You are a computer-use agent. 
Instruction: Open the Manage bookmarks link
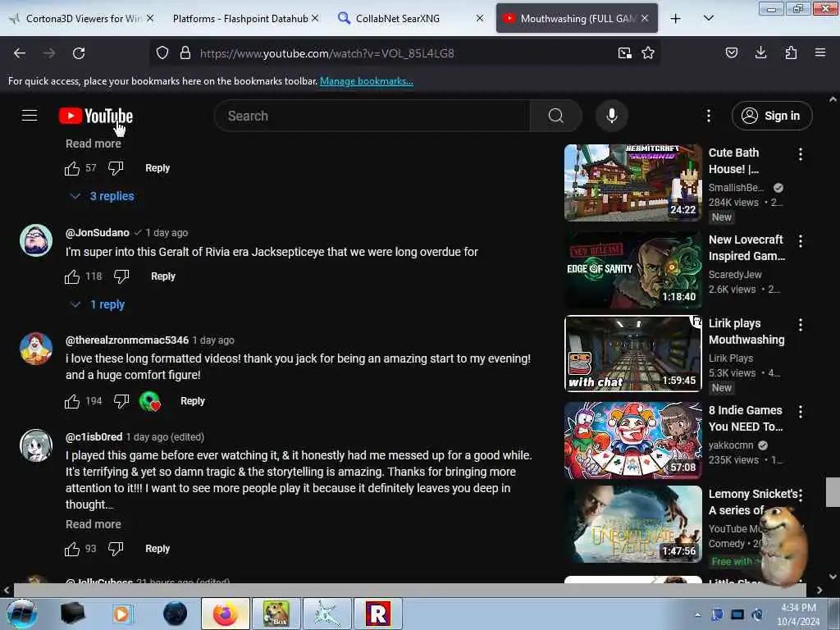(x=367, y=81)
